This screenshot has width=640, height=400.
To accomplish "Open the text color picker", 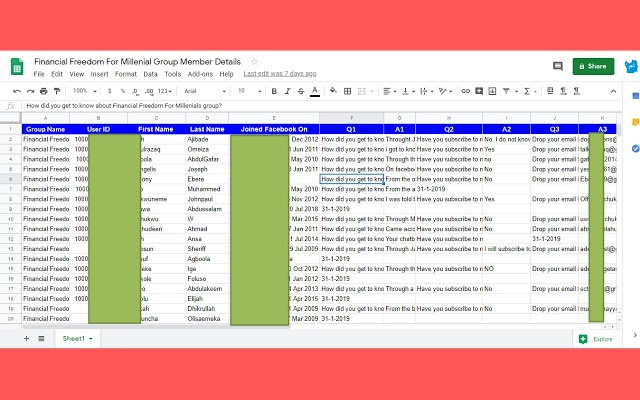I will click(315, 91).
